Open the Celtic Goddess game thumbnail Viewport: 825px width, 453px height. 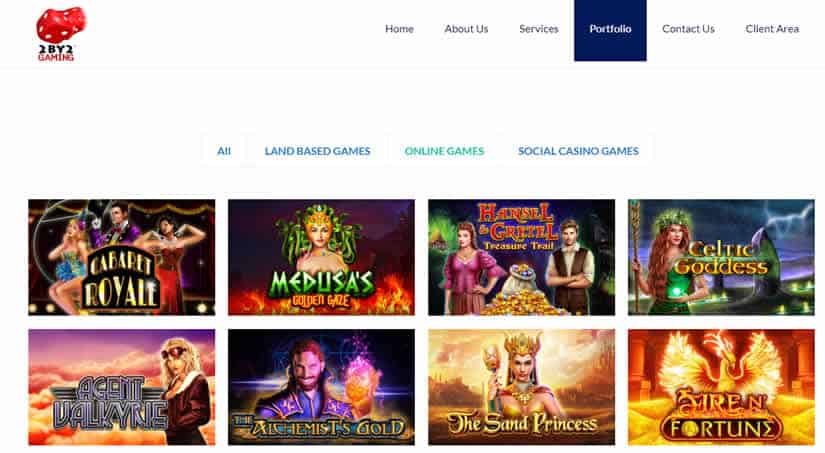pos(721,257)
